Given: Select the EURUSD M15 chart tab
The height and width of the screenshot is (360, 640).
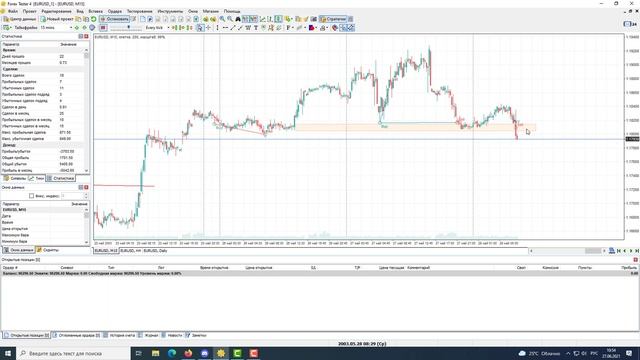Looking at the screenshot, I should click(x=106, y=251).
